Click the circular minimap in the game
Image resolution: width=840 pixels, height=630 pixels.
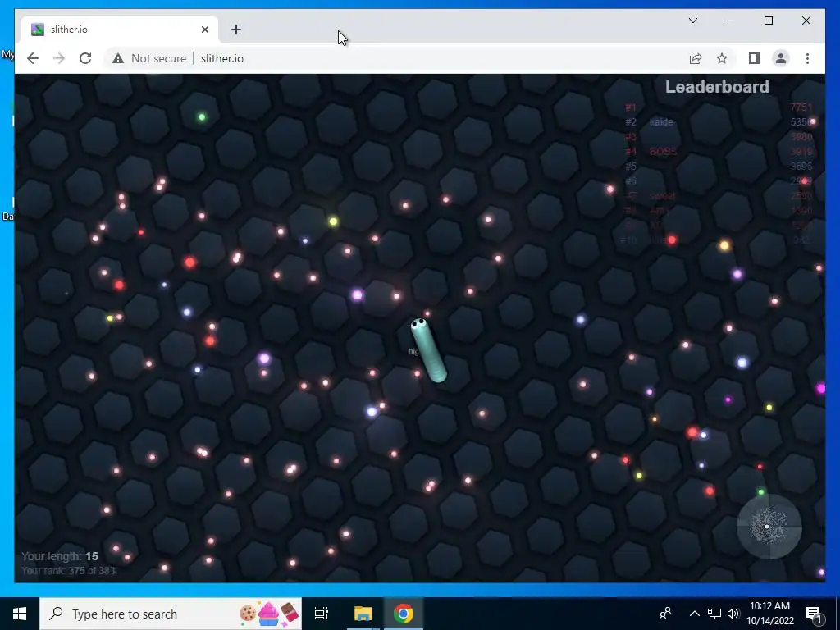[x=769, y=527]
